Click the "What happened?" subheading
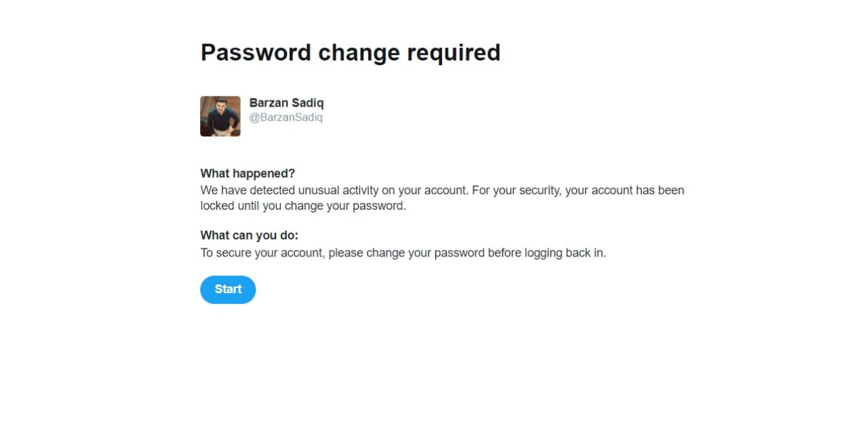The height and width of the screenshot is (431, 868). click(x=248, y=174)
